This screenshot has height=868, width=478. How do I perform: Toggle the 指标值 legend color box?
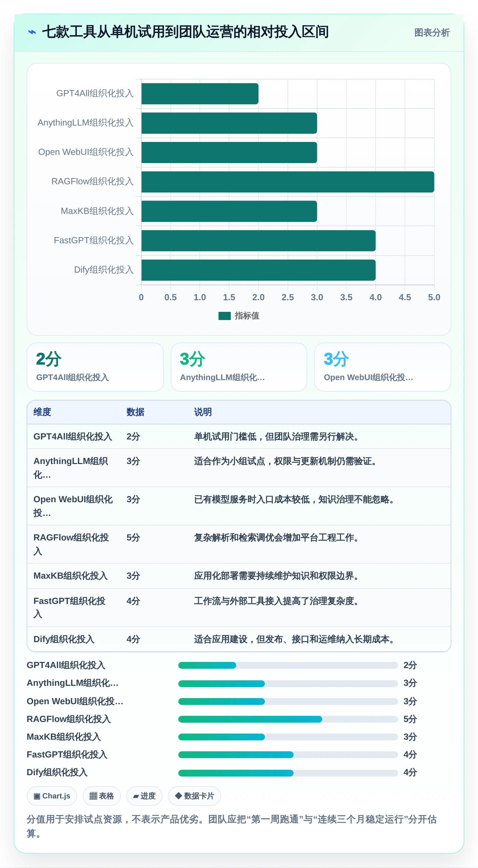point(225,316)
